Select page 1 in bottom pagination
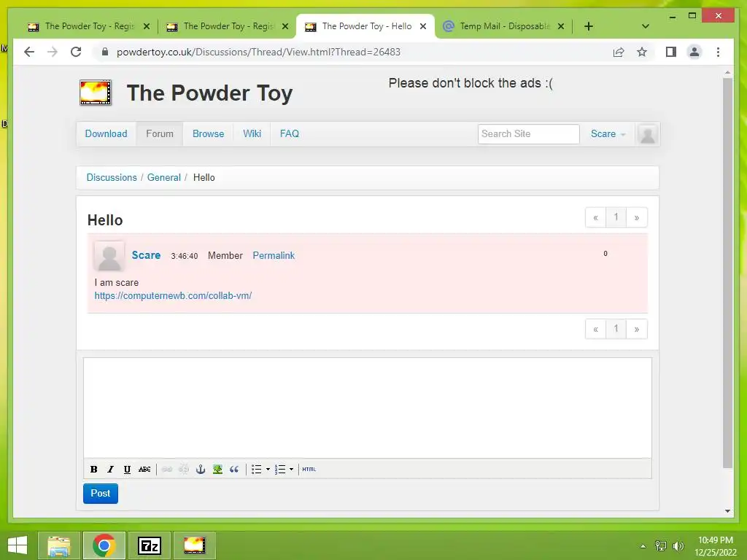747x560 pixels. pos(616,329)
